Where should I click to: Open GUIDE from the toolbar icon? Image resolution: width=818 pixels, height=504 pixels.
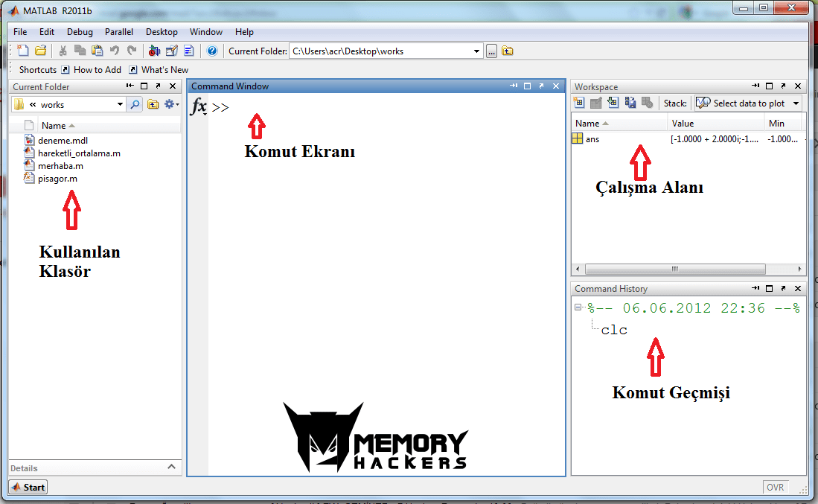[172, 51]
